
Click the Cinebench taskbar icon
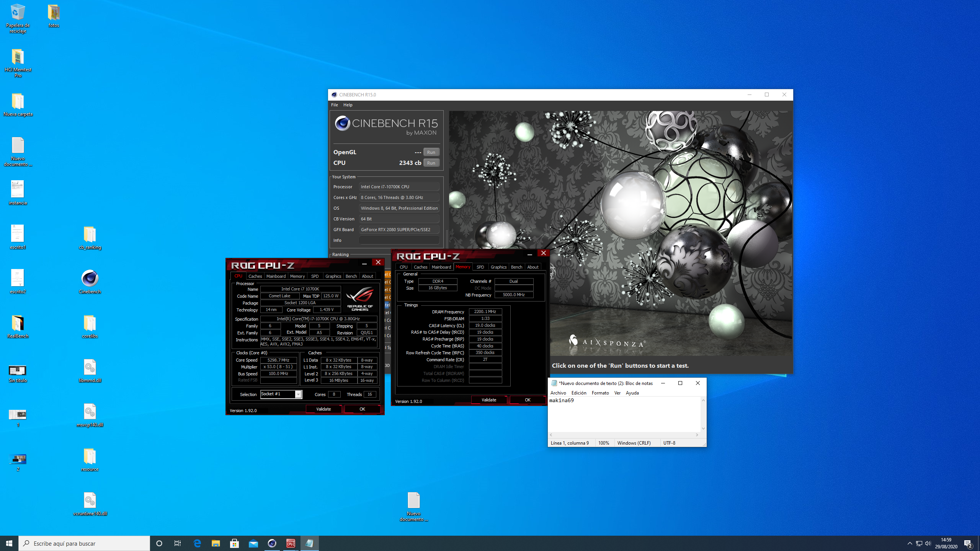point(272,543)
